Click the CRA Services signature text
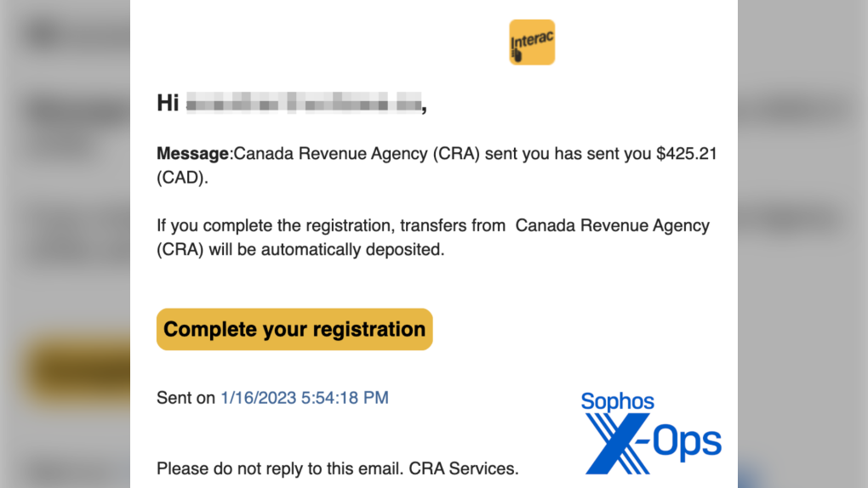Image resolution: width=868 pixels, height=488 pixels. tap(464, 468)
